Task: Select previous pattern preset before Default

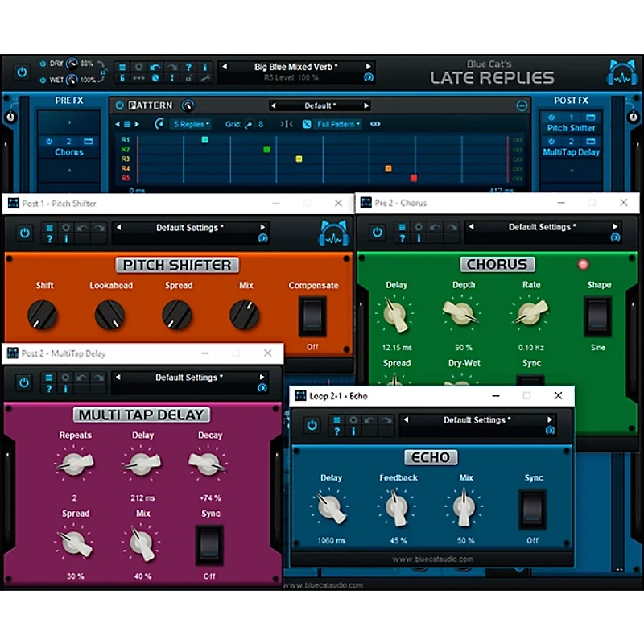Action: click(x=273, y=105)
